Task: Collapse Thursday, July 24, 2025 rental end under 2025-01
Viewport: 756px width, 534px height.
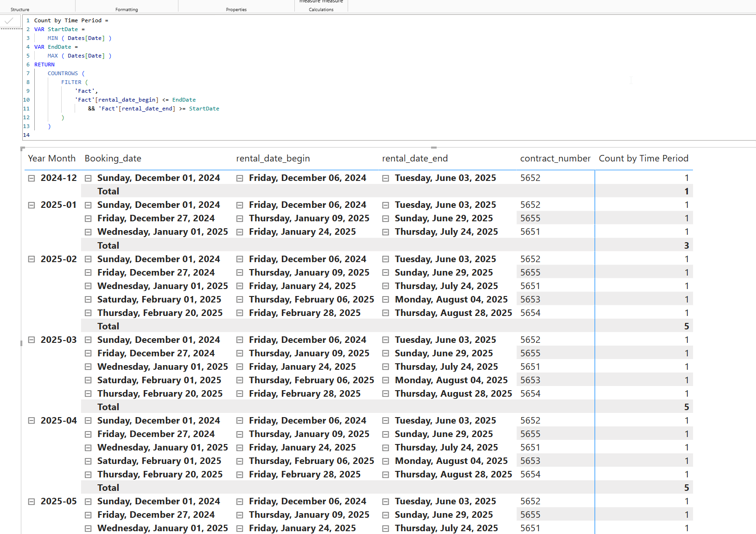Action: [x=386, y=232]
